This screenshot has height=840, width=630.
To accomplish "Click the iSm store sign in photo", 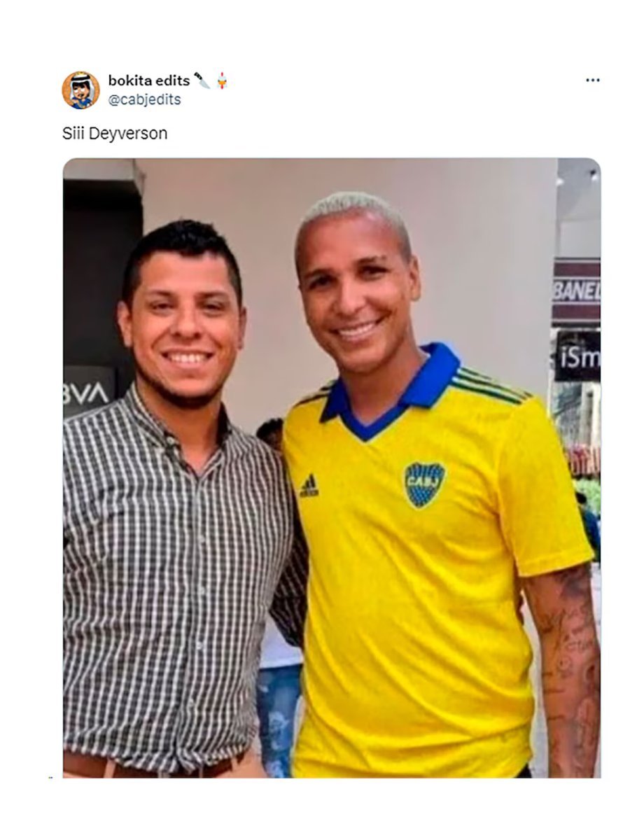I will tap(577, 356).
